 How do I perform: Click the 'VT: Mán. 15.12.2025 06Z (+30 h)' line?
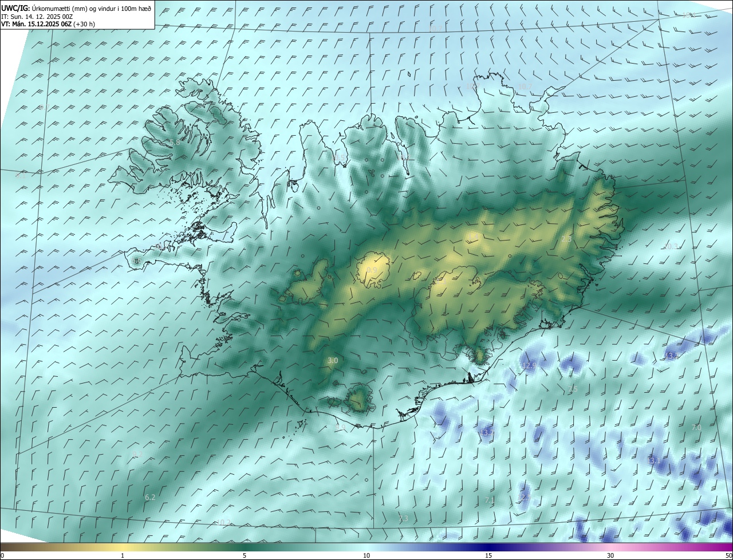48,25
